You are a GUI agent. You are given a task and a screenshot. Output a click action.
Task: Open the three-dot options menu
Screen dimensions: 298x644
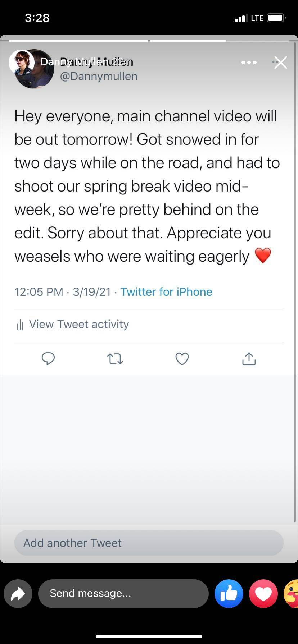[249, 63]
